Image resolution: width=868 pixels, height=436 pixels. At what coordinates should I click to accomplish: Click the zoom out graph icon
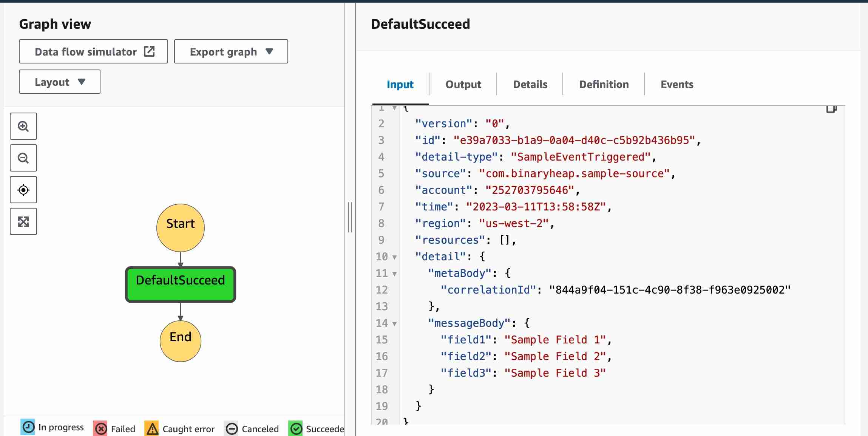click(x=23, y=158)
